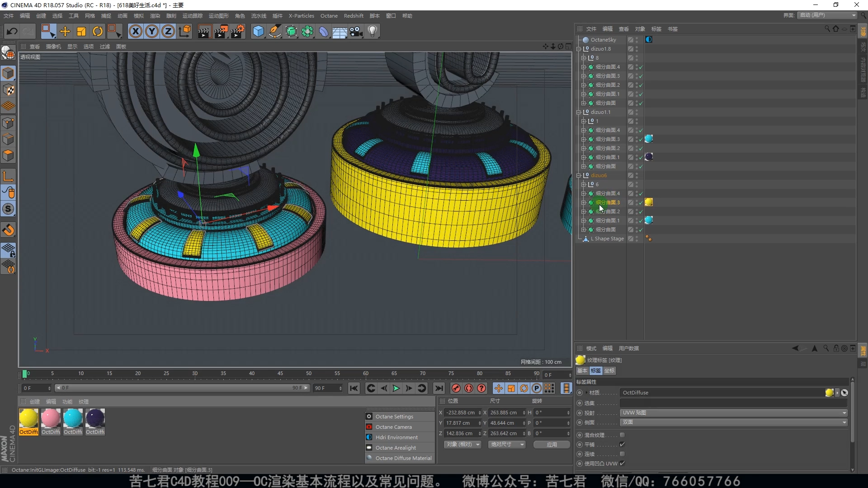Viewport: 868px width, 488px height.
Task: Toggle the X axis lock icon
Action: [x=135, y=31]
